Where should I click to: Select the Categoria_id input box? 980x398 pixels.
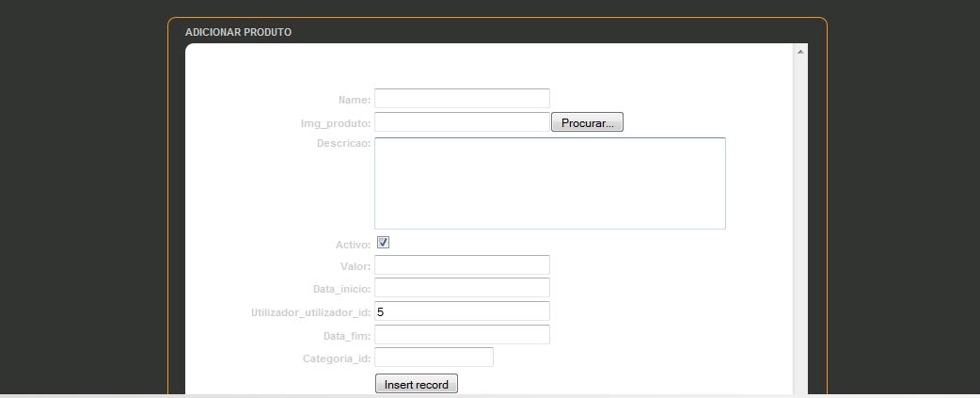(434, 358)
